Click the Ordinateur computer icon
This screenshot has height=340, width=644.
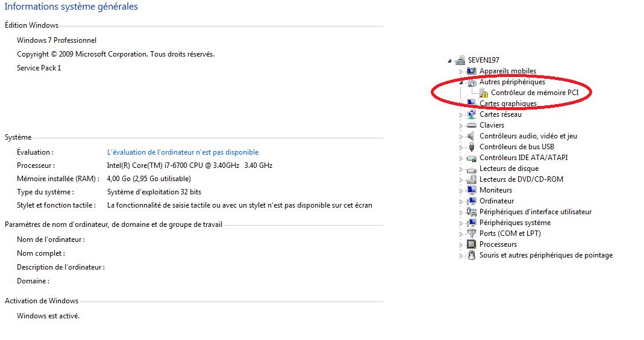pyautogui.click(x=472, y=201)
